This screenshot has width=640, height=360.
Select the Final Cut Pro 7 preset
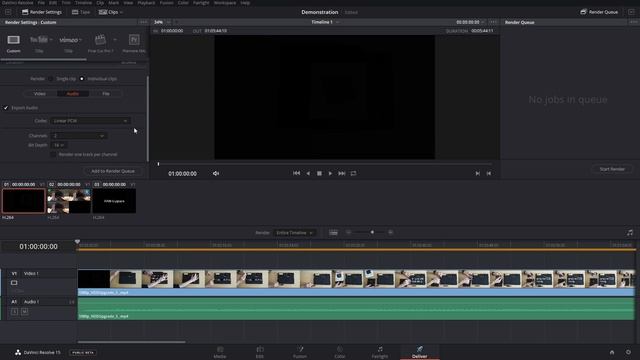click(100, 40)
